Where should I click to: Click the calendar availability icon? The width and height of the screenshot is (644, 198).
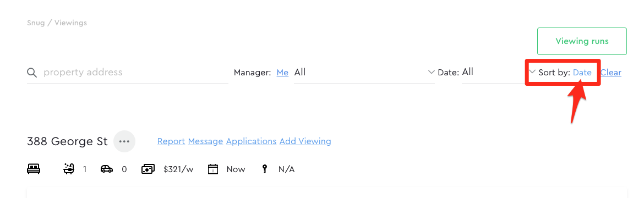tap(213, 169)
